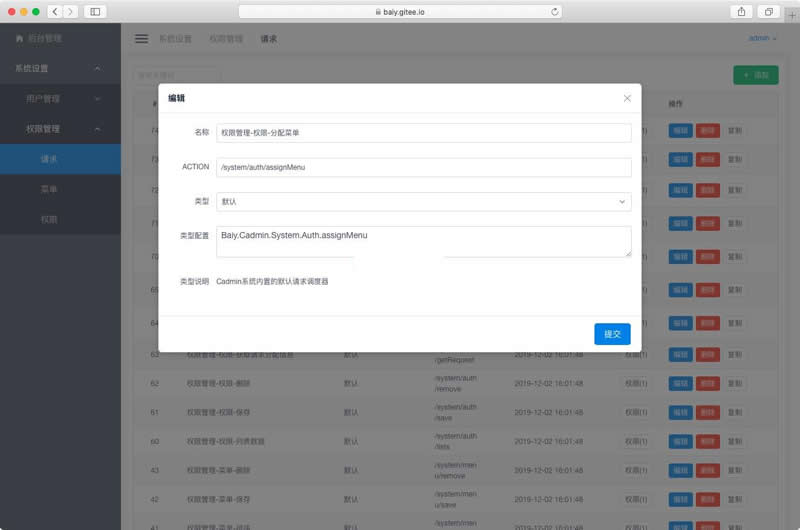The width and height of the screenshot is (800, 530).
Task: Select the 菜单 sidebar menu item
Action: (x=49, y=189)
